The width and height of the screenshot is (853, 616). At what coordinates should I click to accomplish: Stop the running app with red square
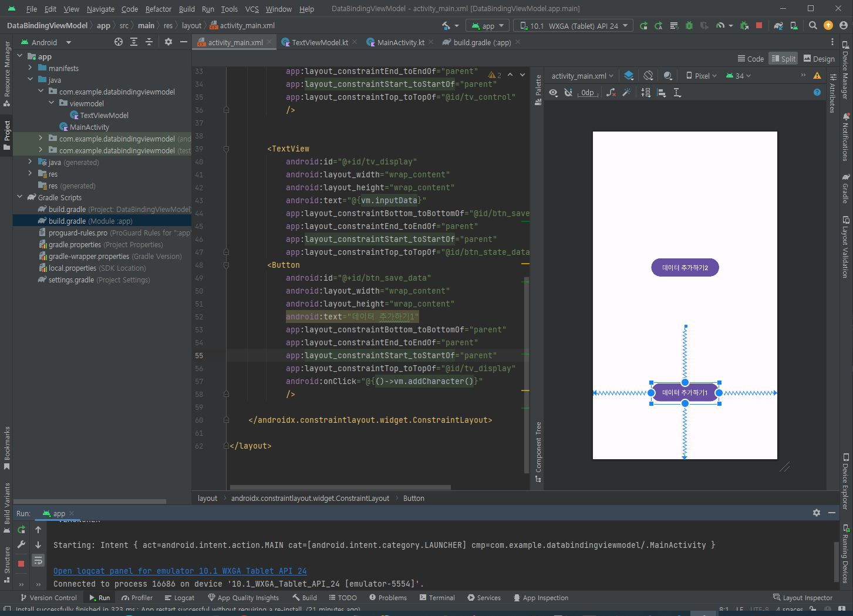click(759, 26)
